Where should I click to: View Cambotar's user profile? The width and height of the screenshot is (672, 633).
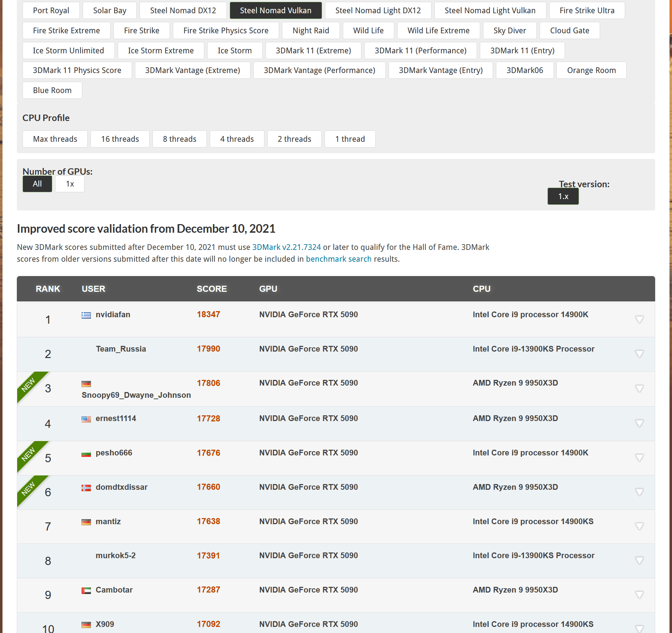[114, 590]
